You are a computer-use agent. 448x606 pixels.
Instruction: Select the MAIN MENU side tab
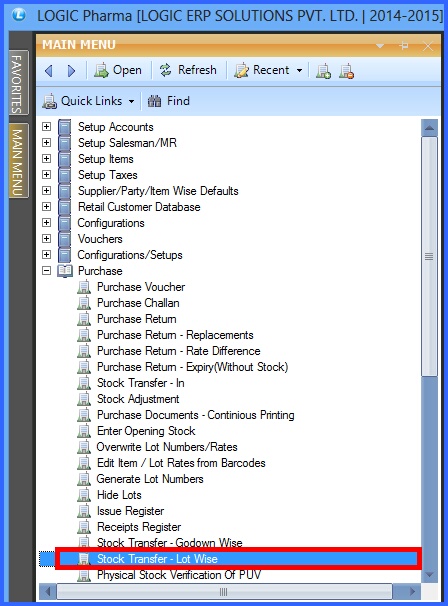(x=18, y=161)
